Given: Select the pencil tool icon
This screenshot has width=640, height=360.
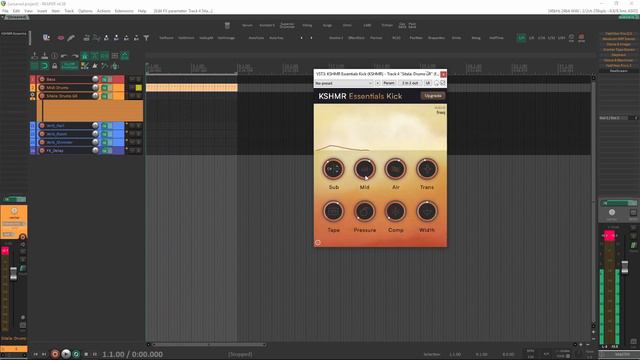Looking at the screenshot, I should tap(71, 38).
